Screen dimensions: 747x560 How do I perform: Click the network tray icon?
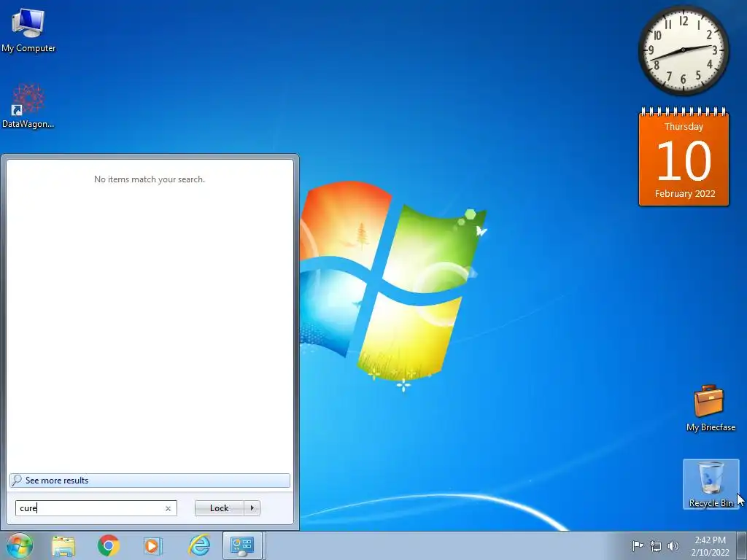click(656, 545)
